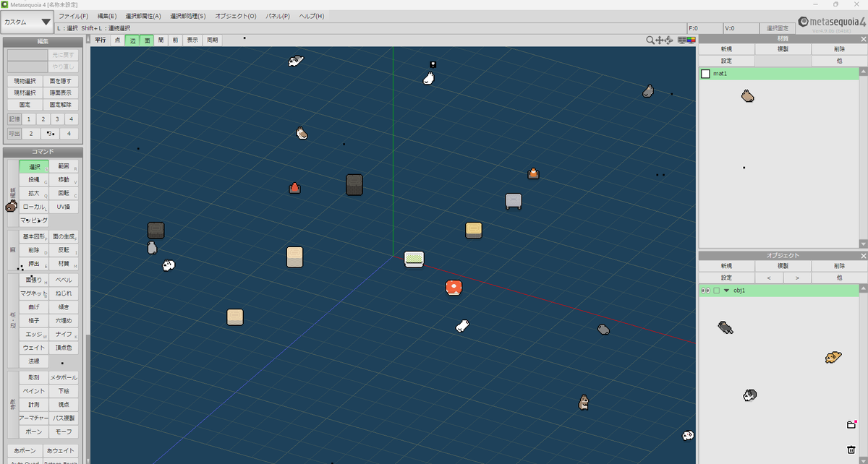The height and width of the screenshot is (464, 868).
Task: Click the rotate view icon
Action: tap(669, 40)
